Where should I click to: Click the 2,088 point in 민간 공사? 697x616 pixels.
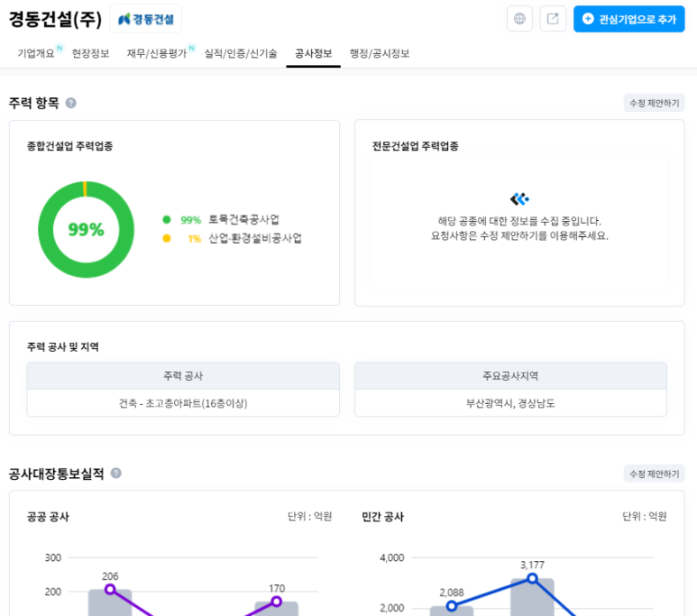point(452,606)
